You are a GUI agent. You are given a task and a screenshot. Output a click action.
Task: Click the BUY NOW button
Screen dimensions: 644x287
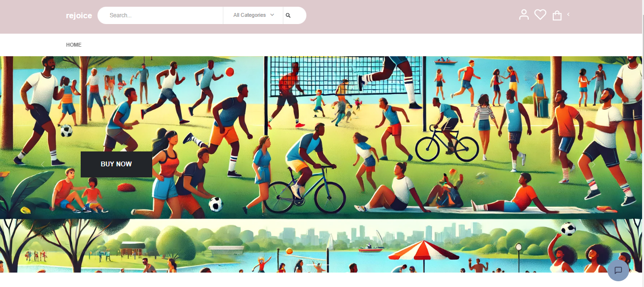(x=116, y=164)
